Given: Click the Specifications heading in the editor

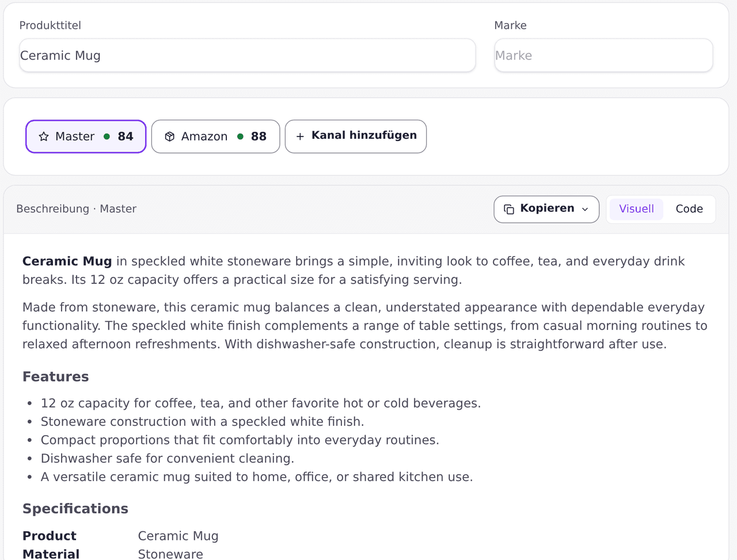Looking at the screenshot, I should (75, 509).
